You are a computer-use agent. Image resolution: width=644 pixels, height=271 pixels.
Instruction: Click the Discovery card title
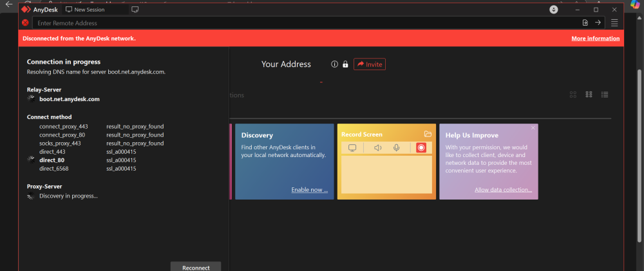point(257,135)
